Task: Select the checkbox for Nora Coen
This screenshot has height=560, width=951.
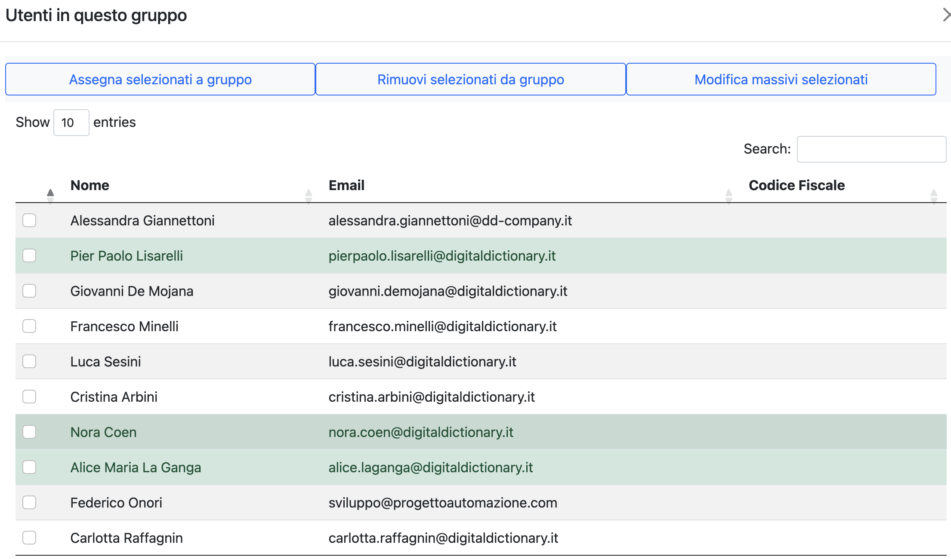Action: 29,432
